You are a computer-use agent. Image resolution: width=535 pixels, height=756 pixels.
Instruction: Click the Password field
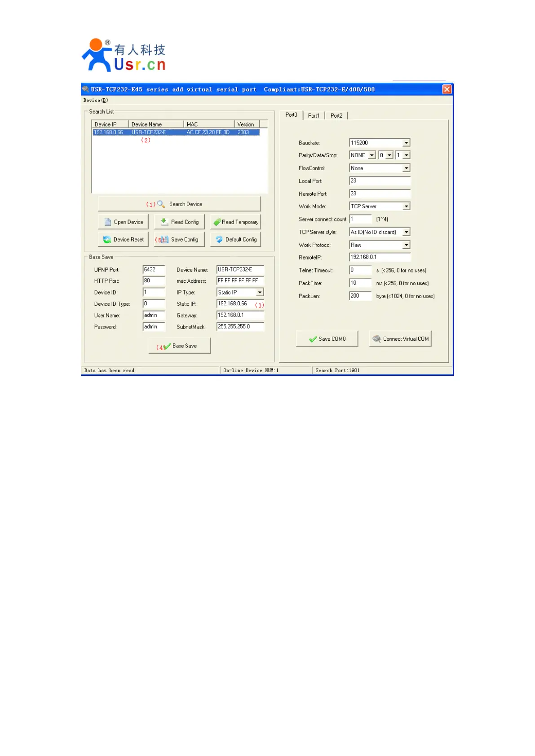(x=154, y=327)
